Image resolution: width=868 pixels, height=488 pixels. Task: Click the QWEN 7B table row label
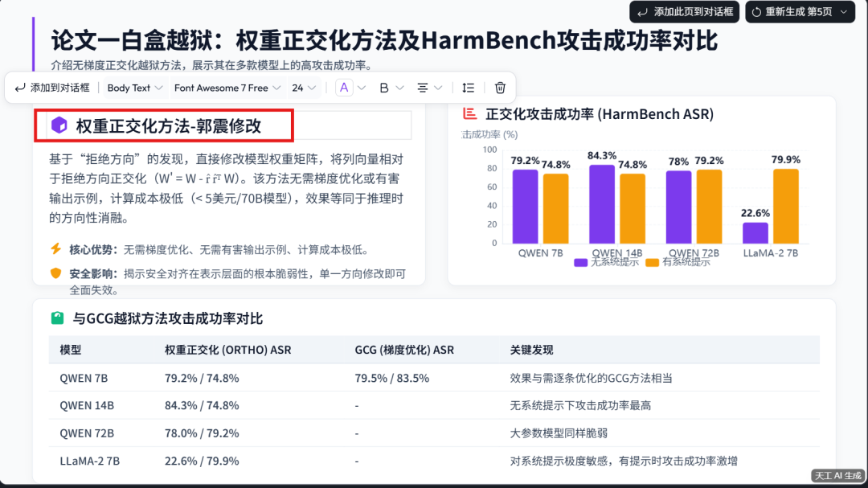tap(84, 378)
